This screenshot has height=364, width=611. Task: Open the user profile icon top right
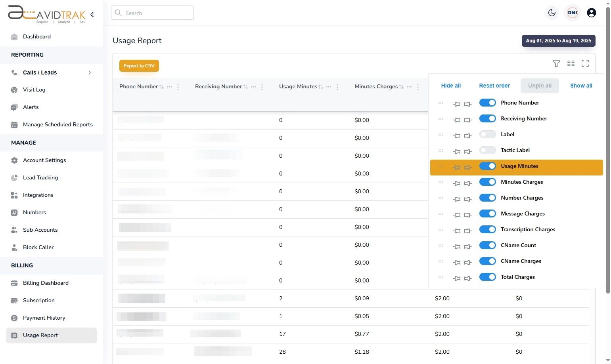pos(591,13)
